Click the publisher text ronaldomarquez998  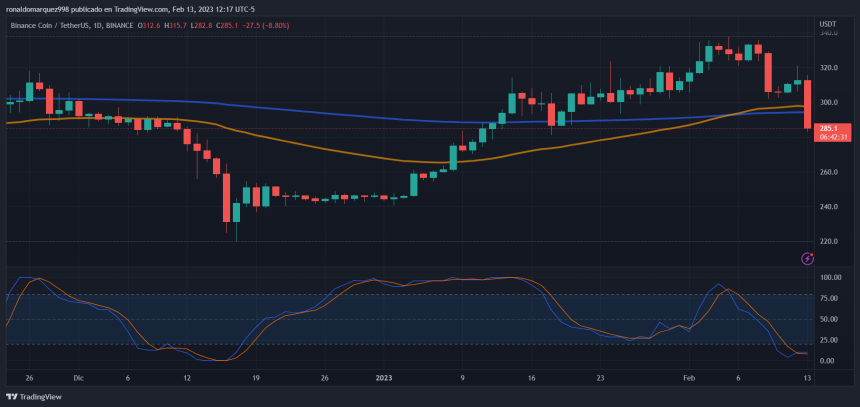pos(37,9)
